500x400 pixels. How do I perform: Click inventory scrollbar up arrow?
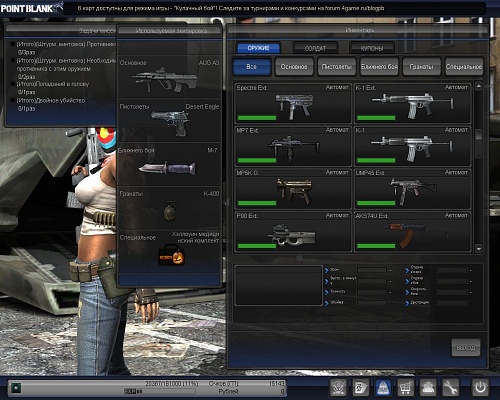click(479, 86)
